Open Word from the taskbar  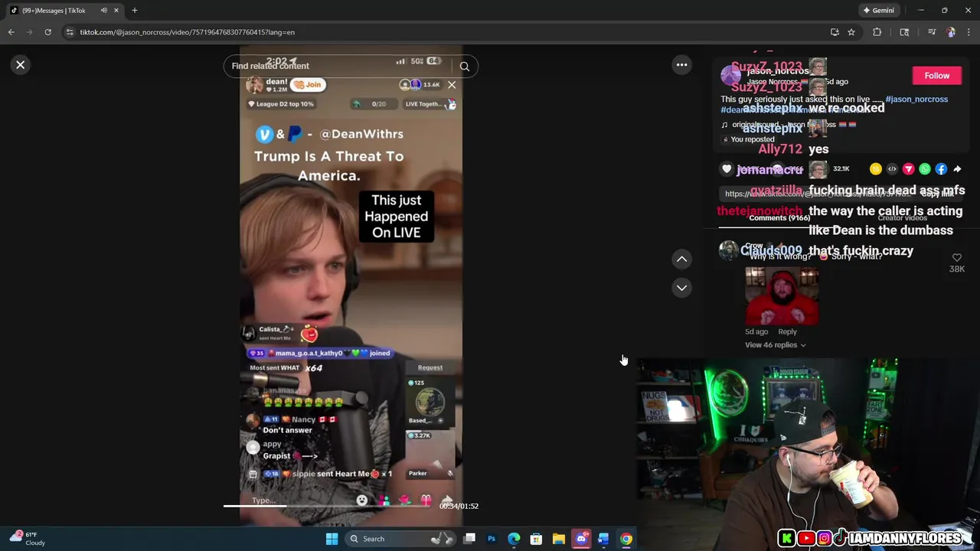pos(603,539)
